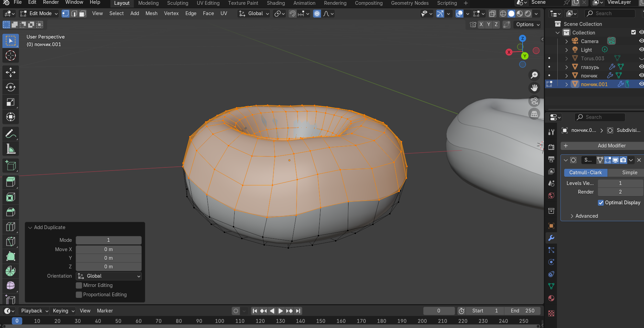
Task: Select the Select Box tool
Action: [11, 41]
